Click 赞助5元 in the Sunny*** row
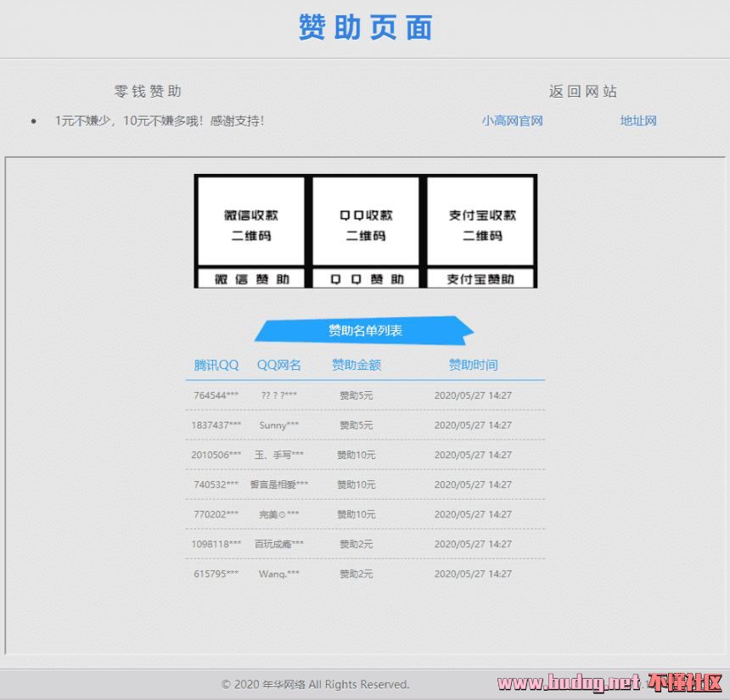Viewport: 730px width, 700px height. click(x=357, y=425)
